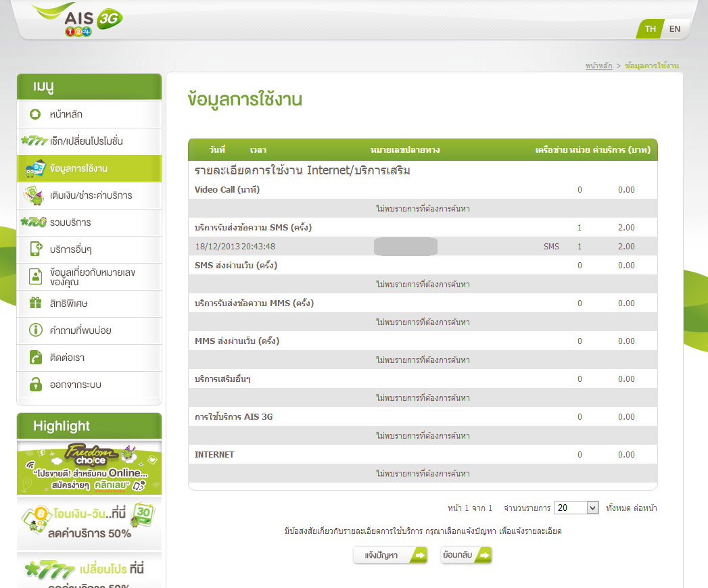Open the บริการอื่นๆ menu item
This screenshot has width=708, height=588.
click(89, 249)
